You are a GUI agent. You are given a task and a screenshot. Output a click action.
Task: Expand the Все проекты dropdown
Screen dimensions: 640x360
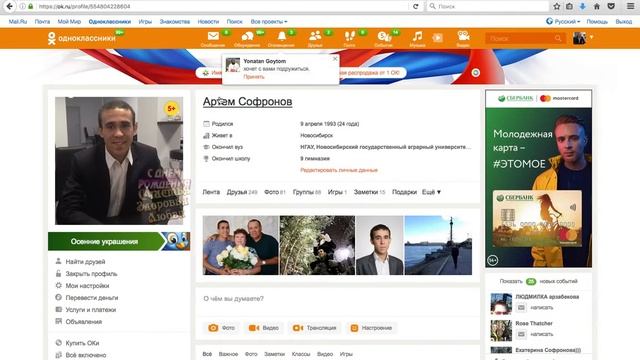coord(269,22)
